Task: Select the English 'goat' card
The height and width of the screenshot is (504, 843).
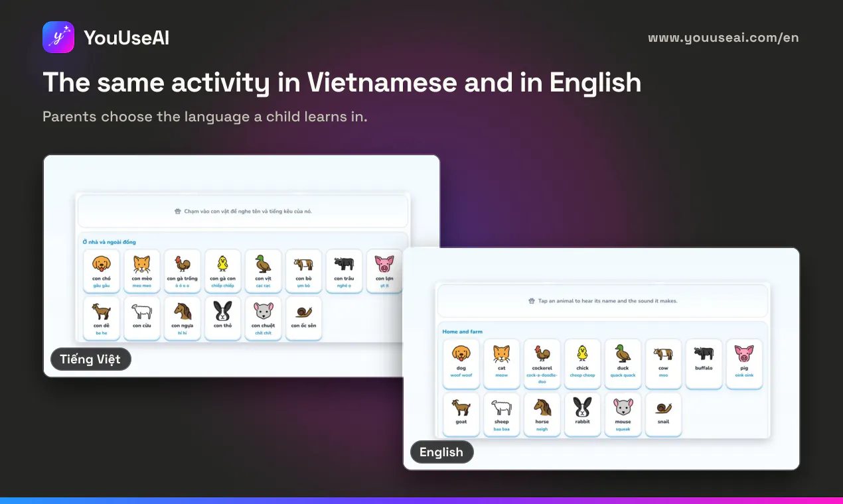Action: click(x=461, y=414)
